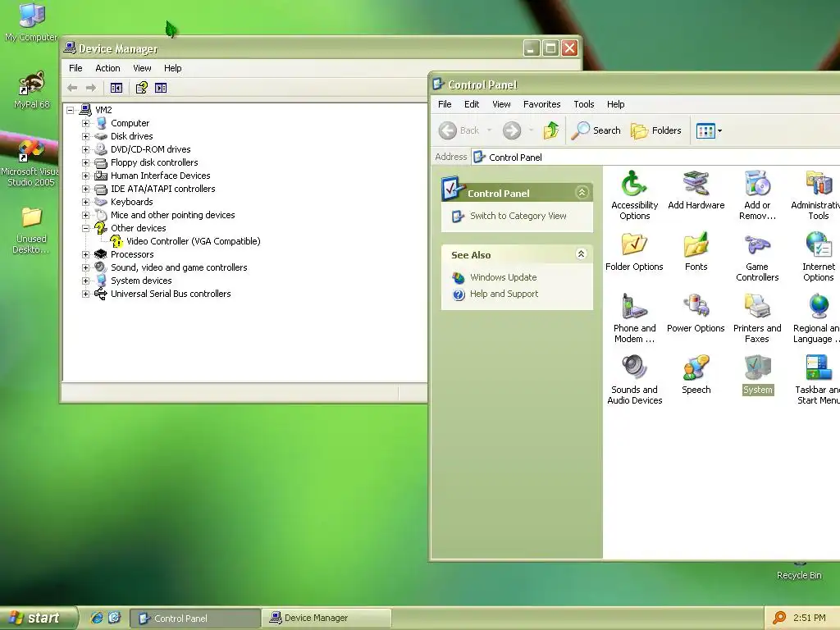Collapse the VM2 root node

(71, 111)
